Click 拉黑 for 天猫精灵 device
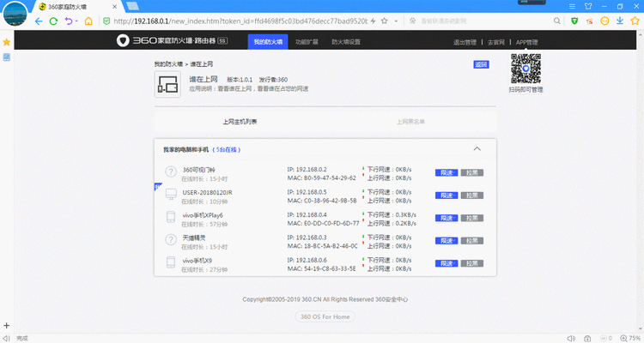 click(472, 241)
